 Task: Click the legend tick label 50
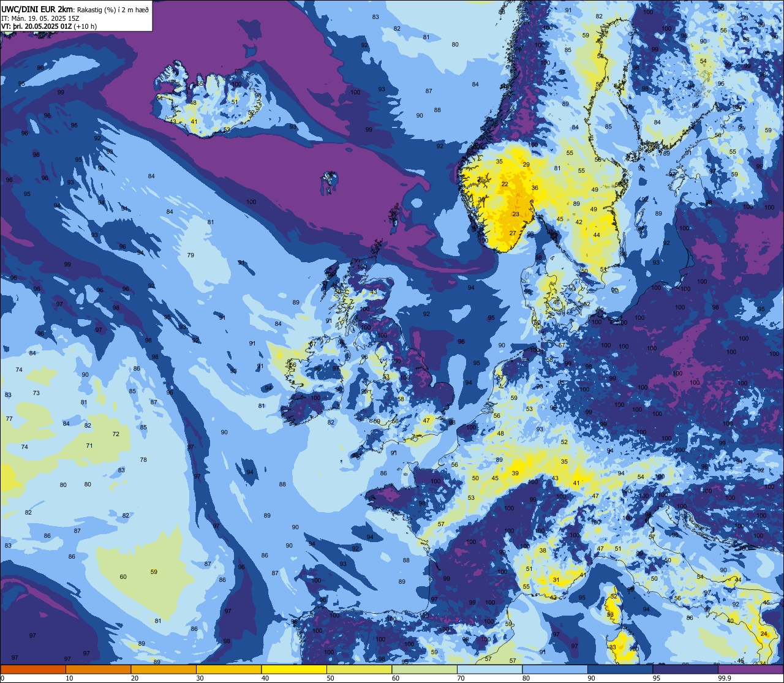tap(330, 678)
